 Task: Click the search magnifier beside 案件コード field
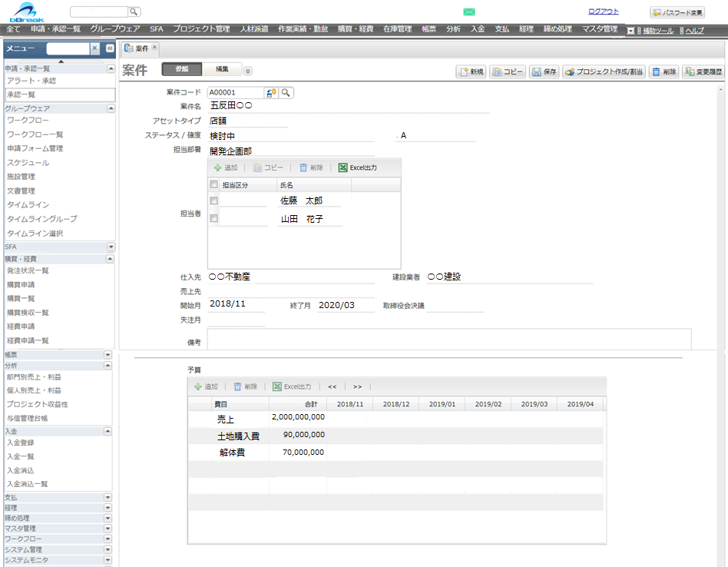pyautogui.click(x=286, y=93)
